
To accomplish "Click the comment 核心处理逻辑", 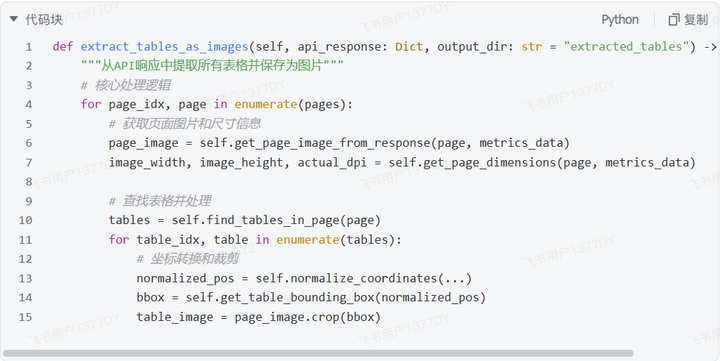I will 134,85.
